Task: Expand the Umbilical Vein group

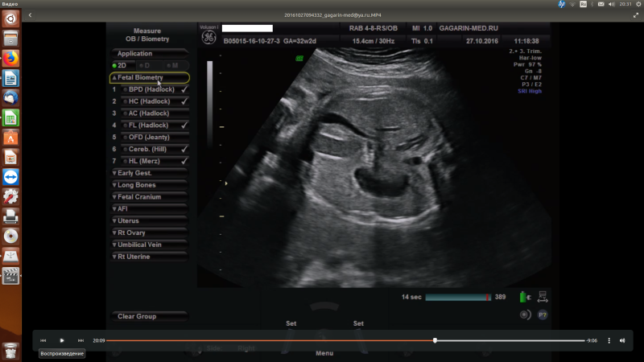Action: (x=150, y=245)
